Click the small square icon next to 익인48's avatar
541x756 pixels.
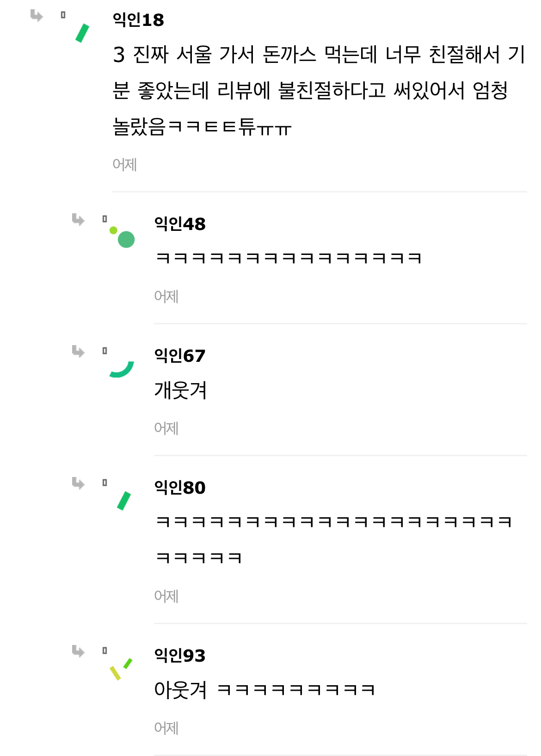105,219
